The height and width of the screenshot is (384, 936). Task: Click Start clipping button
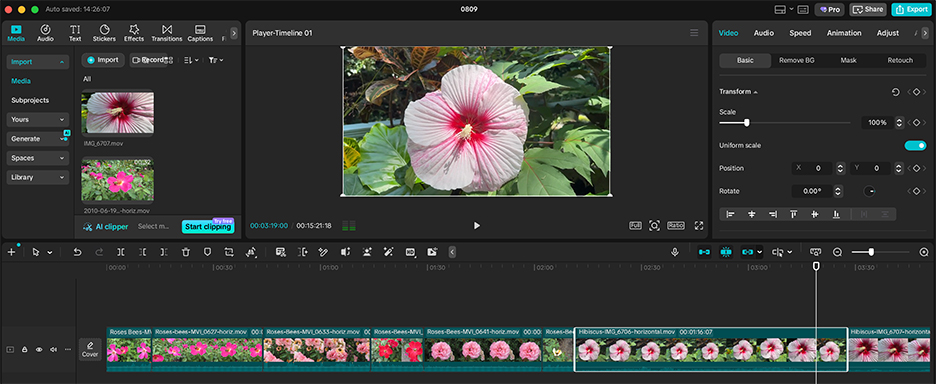[x=208, y=226]
